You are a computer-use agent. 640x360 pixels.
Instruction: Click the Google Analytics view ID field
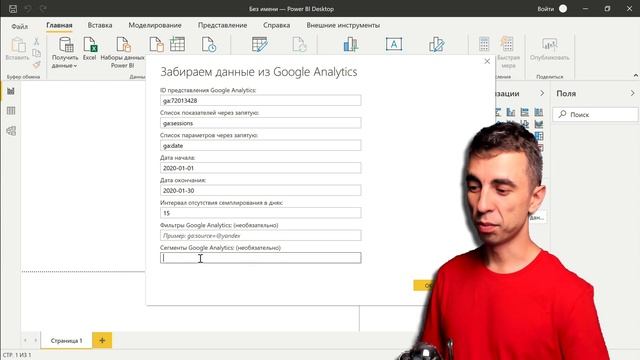point(260,100)
